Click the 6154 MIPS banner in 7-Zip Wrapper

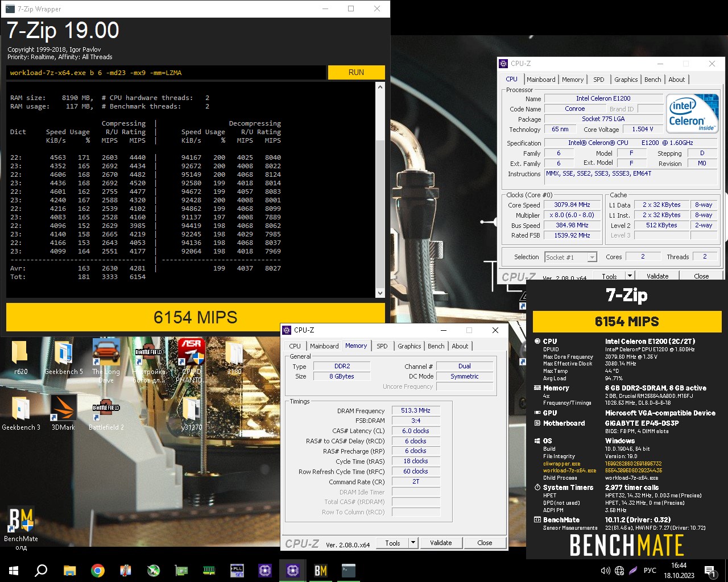coord(195,317)
